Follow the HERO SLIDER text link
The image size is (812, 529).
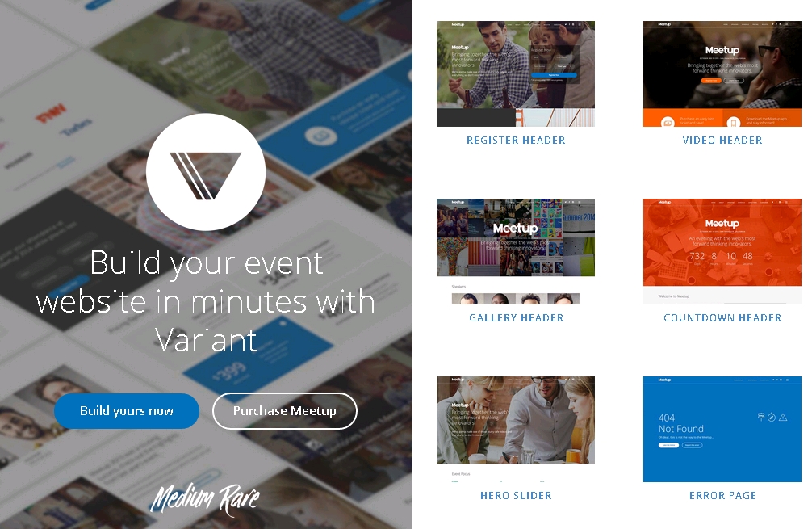pyautogui.click(x=516, y=496)
